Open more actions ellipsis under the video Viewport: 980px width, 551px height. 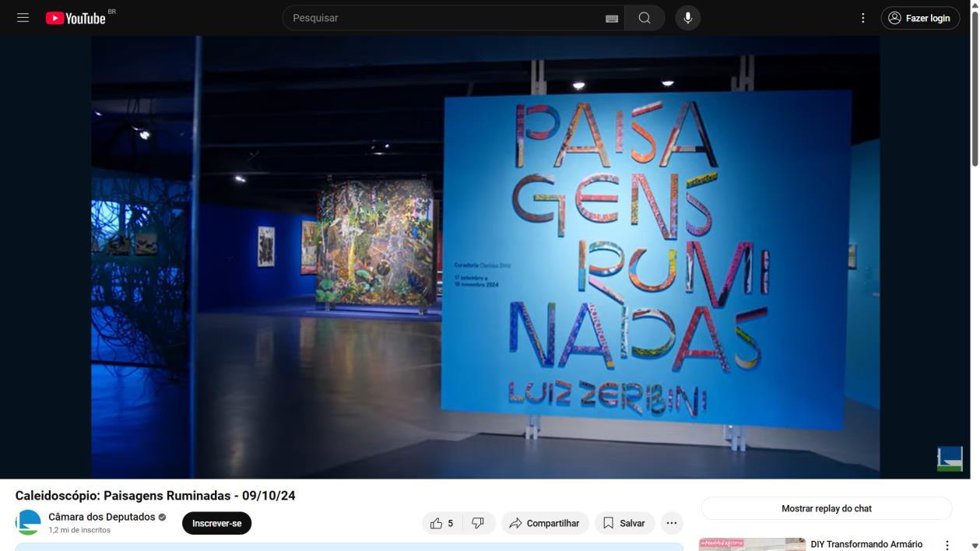(672, 523)
